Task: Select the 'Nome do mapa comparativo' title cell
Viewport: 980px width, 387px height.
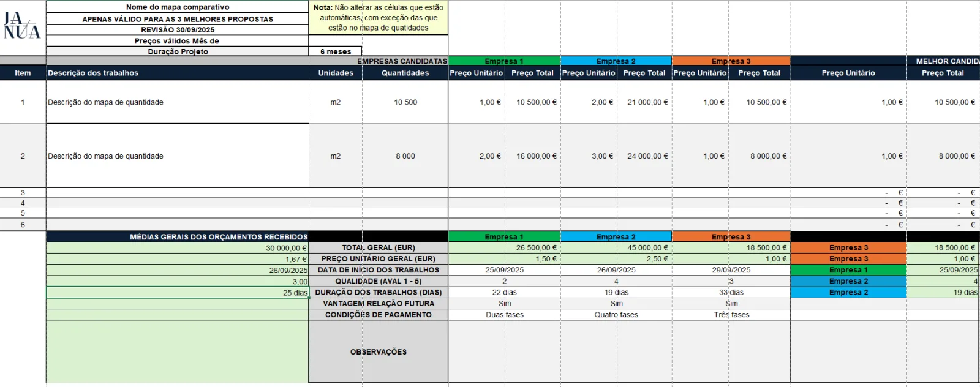Action: [178, 7]
